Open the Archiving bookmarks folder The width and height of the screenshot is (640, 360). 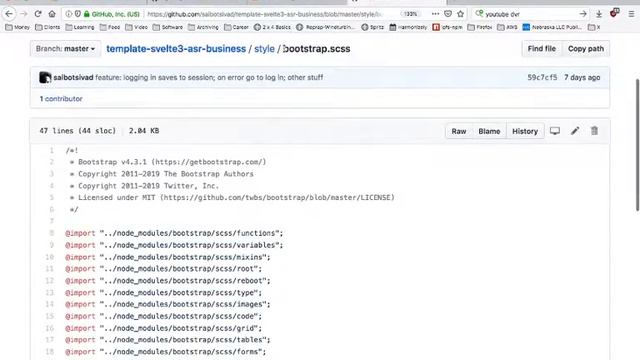pos(203,27)
